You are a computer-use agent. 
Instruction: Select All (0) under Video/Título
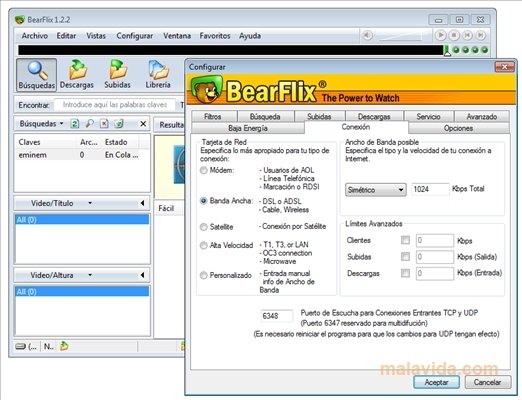coord(82,220)
